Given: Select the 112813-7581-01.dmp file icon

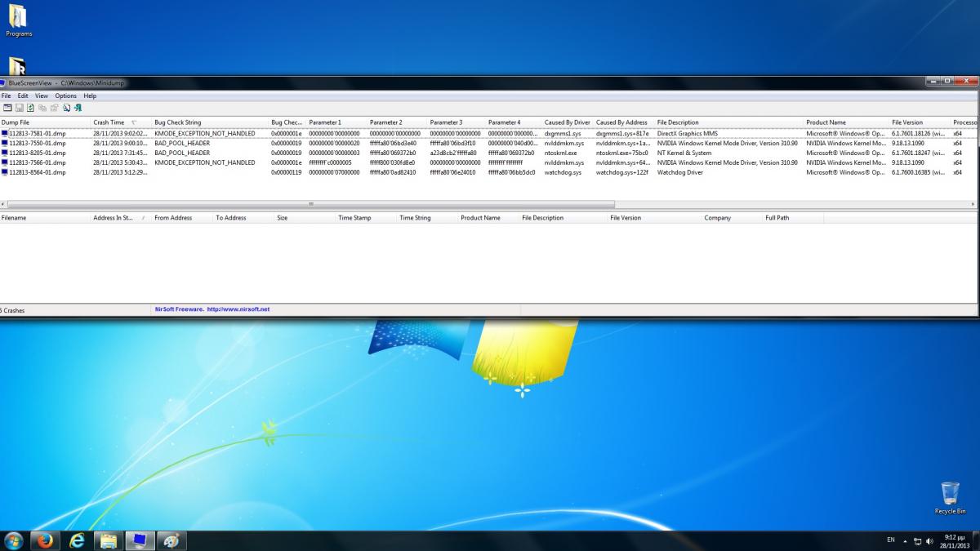Looking at the screenshot, I should 4,133.
